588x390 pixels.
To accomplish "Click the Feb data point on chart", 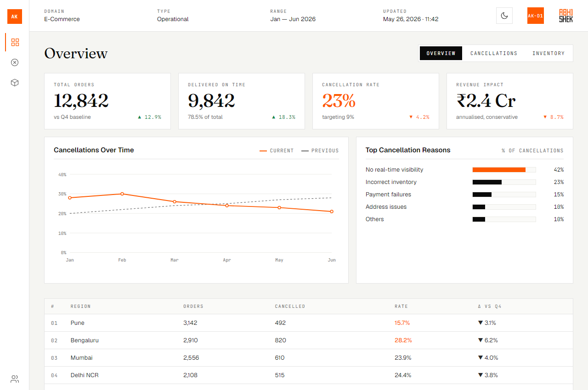I will 122,194.
